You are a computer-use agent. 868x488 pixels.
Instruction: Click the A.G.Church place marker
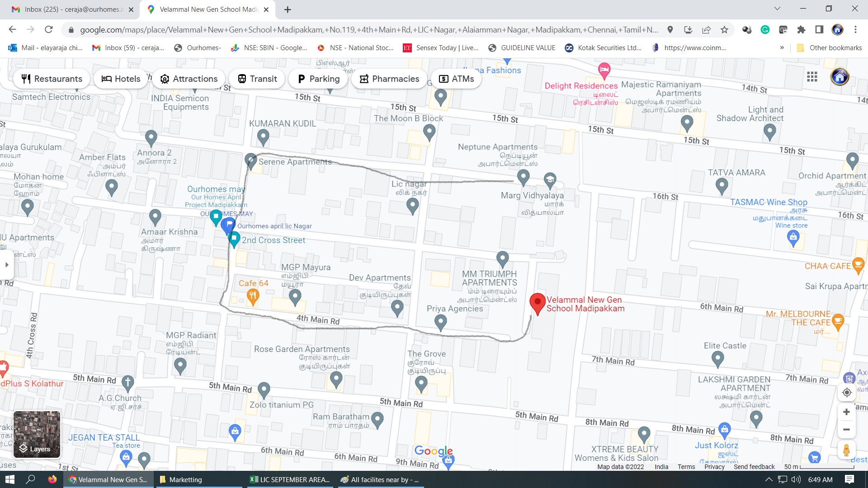click(127, 383)
